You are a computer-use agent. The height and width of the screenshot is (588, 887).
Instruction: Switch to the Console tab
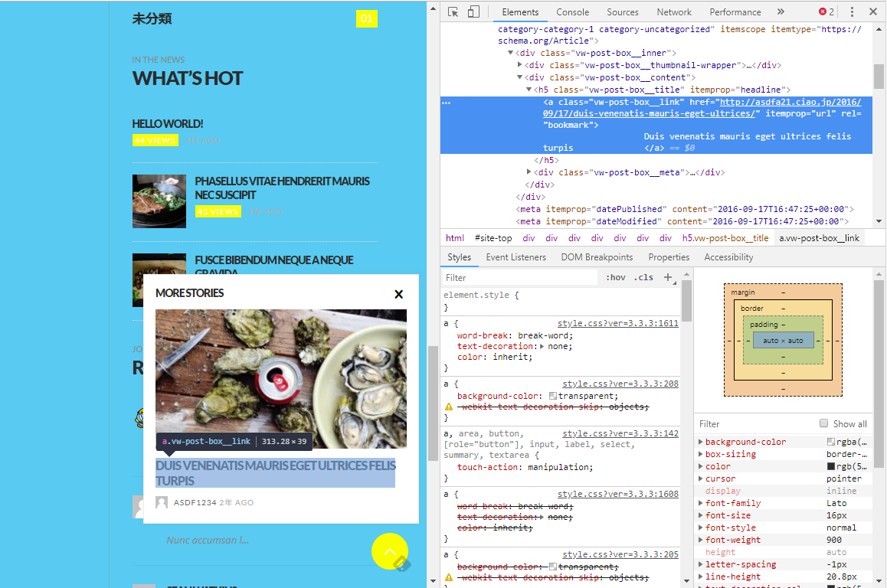tap(572, 11)
